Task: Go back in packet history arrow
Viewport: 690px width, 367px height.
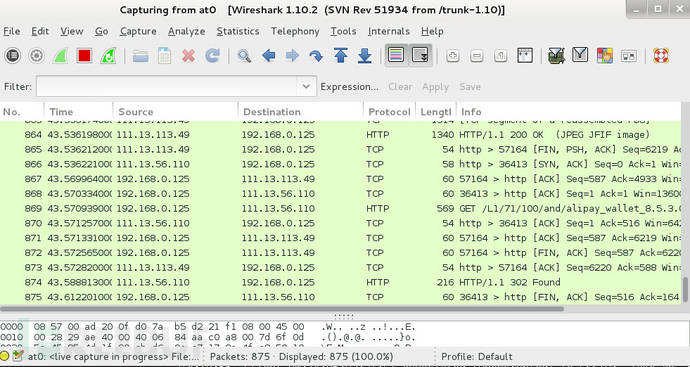Action: (x=268, y=56)
